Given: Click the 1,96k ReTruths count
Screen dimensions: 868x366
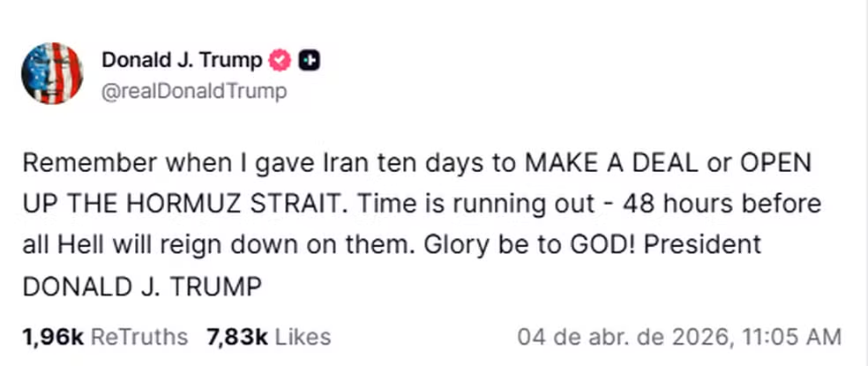Looking at the screenshot, I should (53, 336).
